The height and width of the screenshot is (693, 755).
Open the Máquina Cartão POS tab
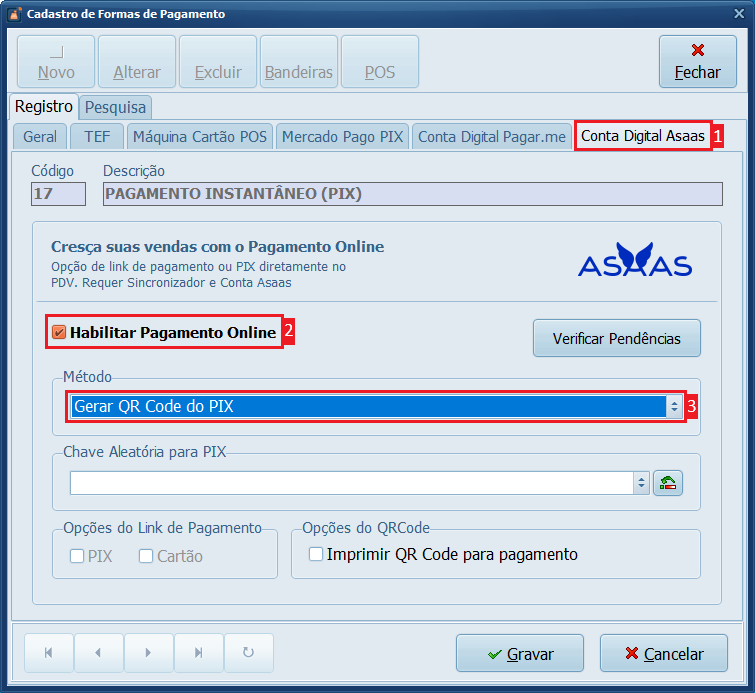[200, 137]
